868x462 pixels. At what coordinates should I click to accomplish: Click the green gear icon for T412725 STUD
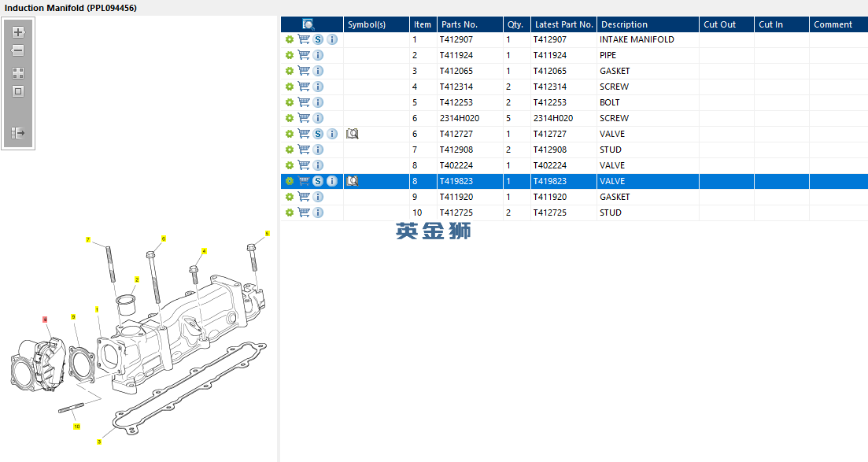click(290, 213)
